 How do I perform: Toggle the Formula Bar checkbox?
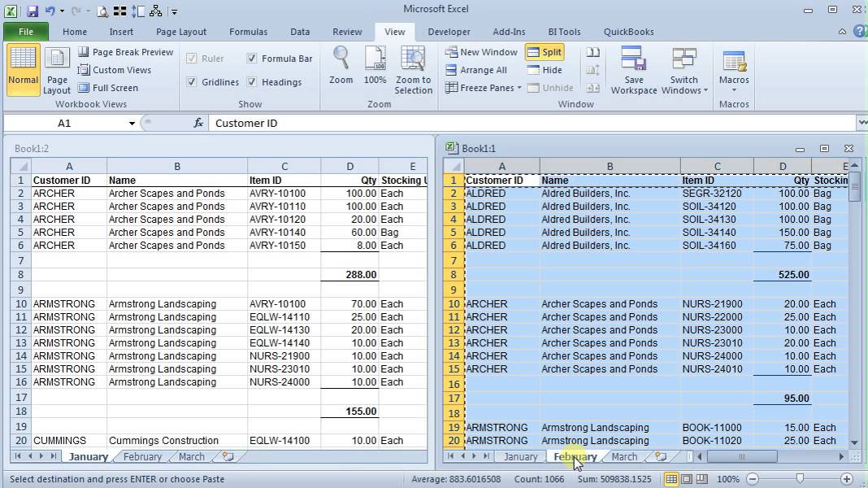pyautogui.click(x=252, y=59)
